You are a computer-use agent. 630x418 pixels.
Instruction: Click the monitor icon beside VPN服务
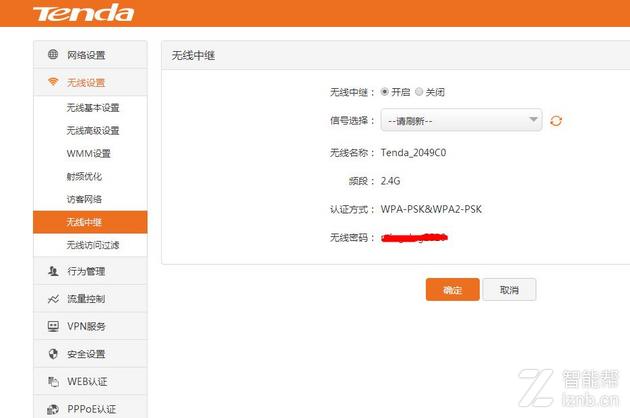(x=53, y=326)
